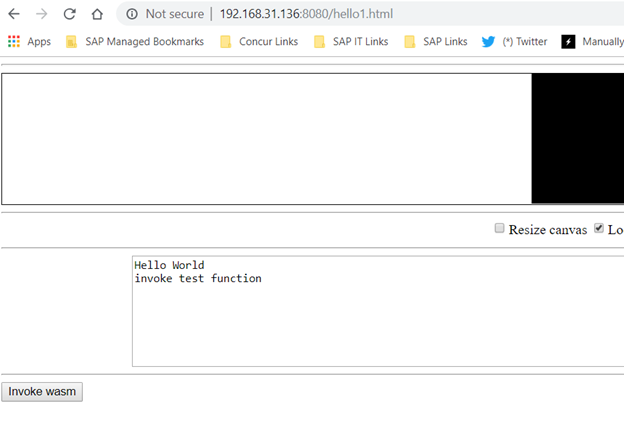Screen dimensions: 624x428
Task: Enable the Resize canvas checkbox
Action: [x=499, y=228]
